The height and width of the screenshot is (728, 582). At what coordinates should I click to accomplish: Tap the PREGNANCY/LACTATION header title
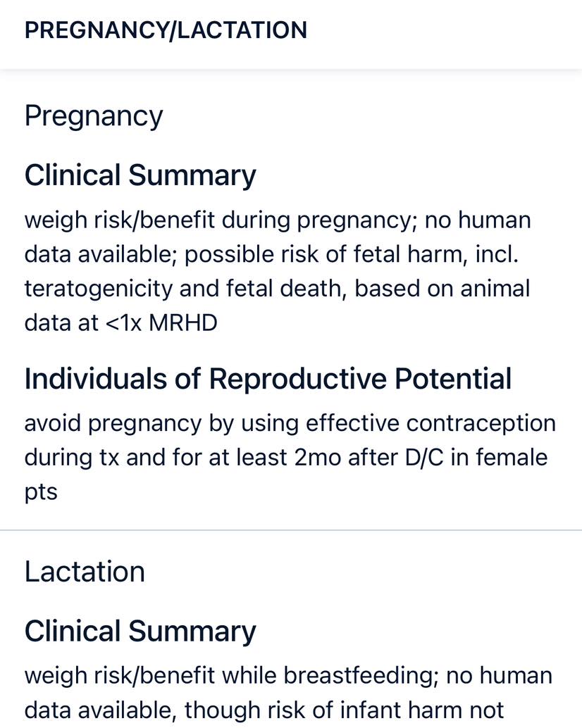tap(166, 30)
